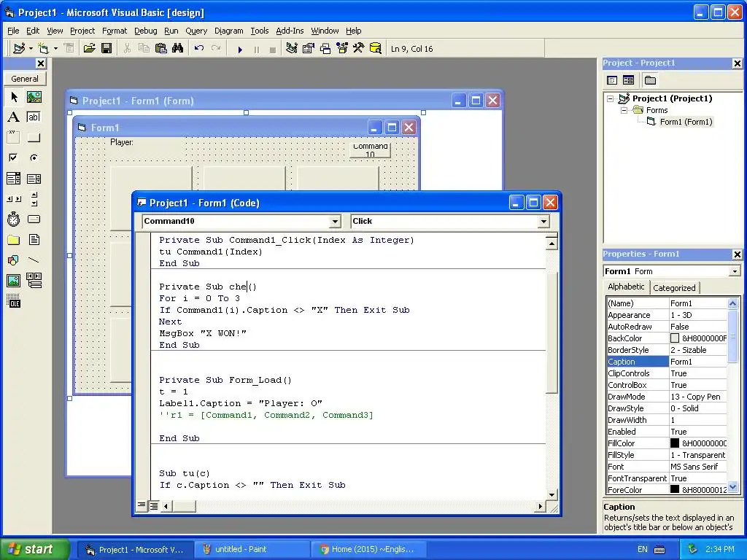This screenshot has width=747, height=560.
Task: Open the Data View Window icon
Action: pos(376,49)
